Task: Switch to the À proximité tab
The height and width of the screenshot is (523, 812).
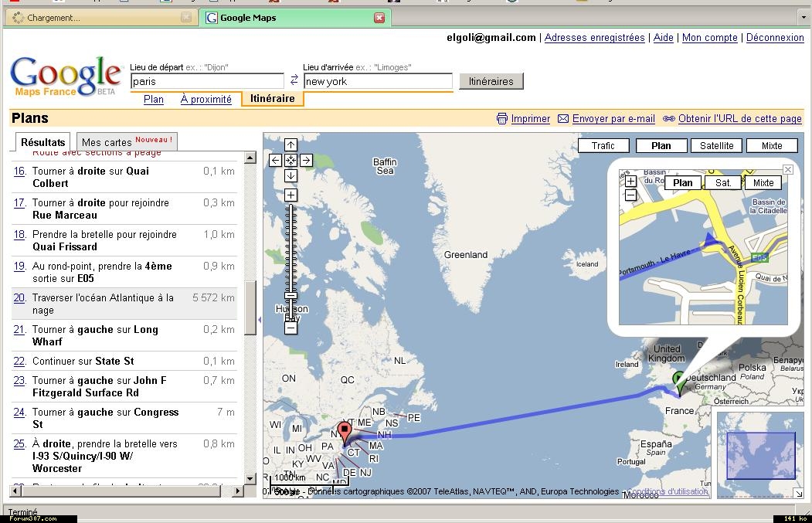Action: coord(206,99)
